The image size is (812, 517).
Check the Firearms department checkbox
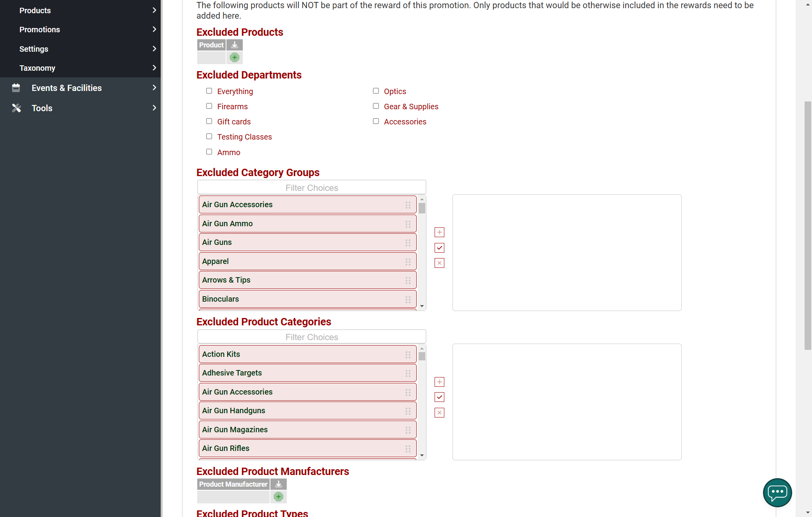tap(209, 106)
